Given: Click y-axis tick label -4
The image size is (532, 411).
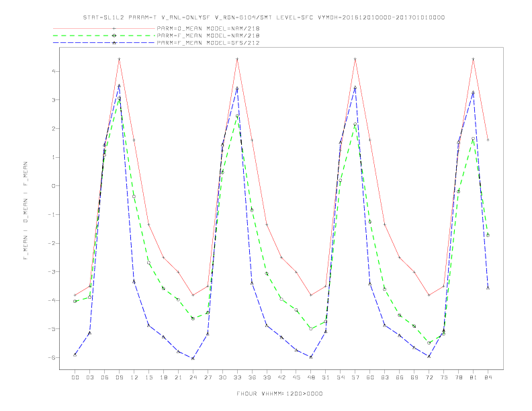Looking at the screenshot, I should tap(51, 300).
